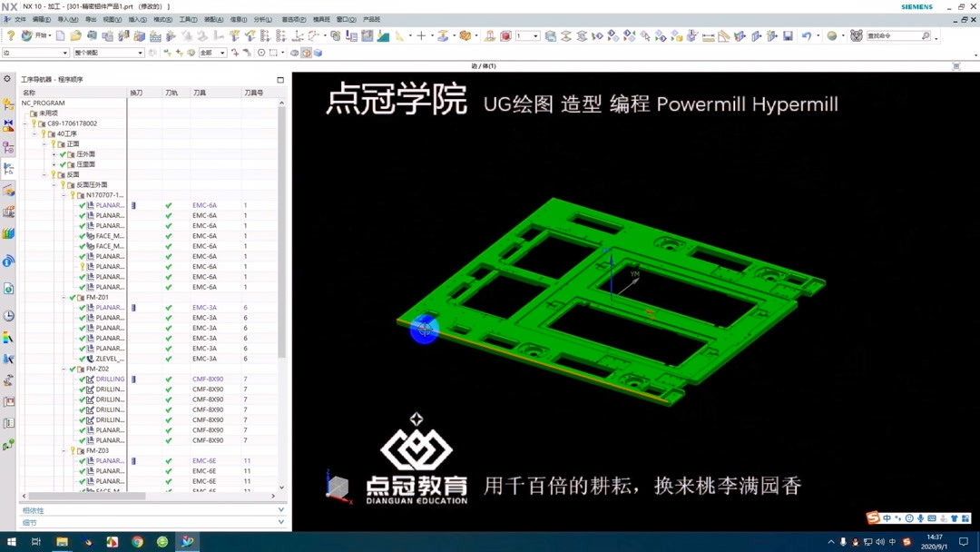Toggle the green checkmark beside FM-Z01

coord(71,297)
